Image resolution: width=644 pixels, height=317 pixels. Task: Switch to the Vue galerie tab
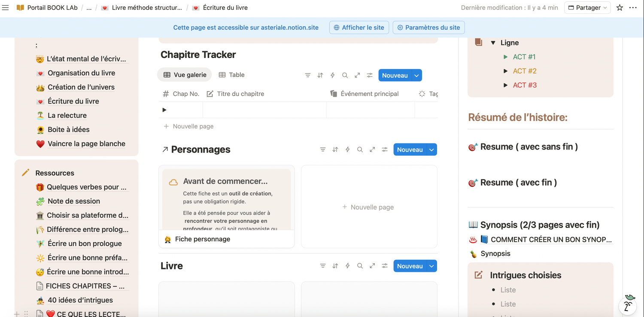[x=185, y=75]
